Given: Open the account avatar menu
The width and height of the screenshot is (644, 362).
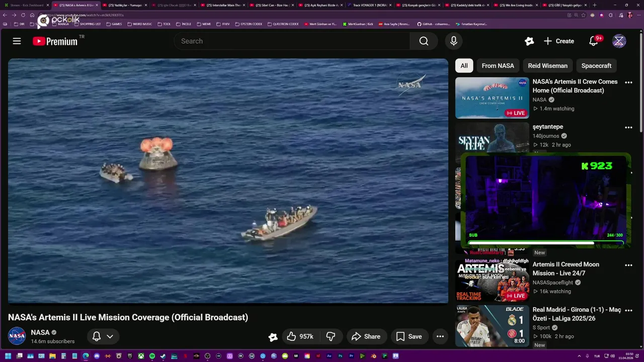Looking at the screenshot, I should pos(619,41).
